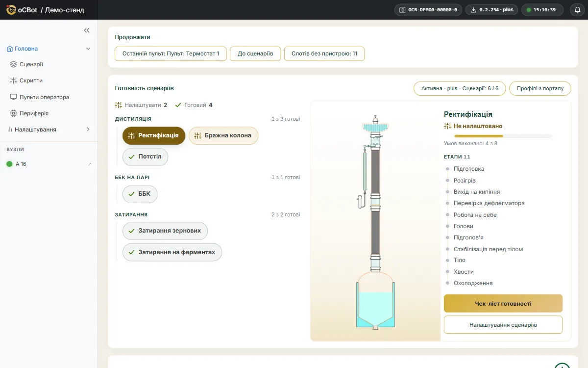This screenshot has height=368, width=588.
Task: Click the 'Не налаштовано' status label
Action: point(478,126)
